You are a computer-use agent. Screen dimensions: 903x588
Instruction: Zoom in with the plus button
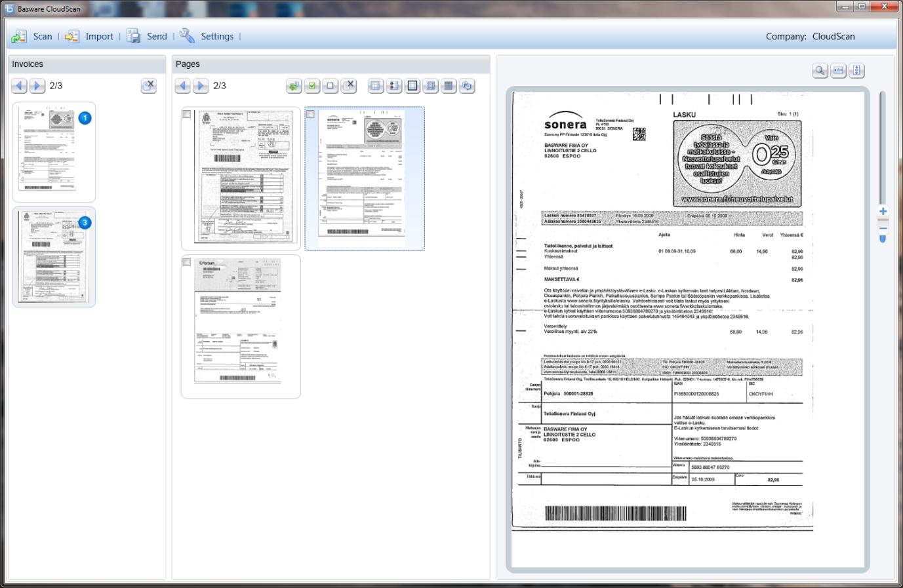pos(883,211)
